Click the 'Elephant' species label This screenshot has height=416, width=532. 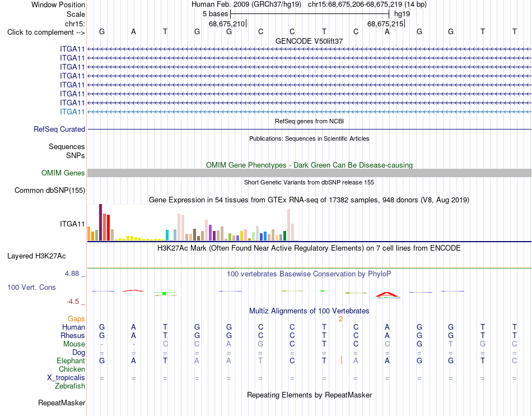pos(71,361)
